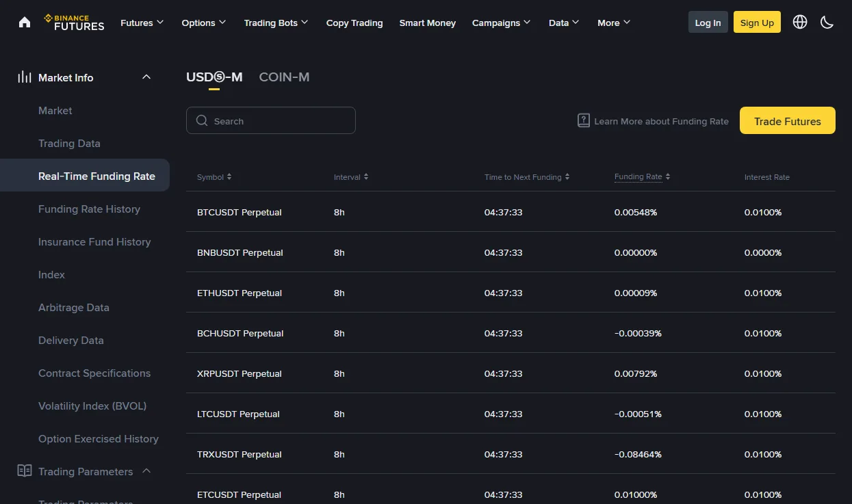The width and height of the screenshot is (852, 504).
Task: Sort by Symbol column arrows
Action: (229, 176)
